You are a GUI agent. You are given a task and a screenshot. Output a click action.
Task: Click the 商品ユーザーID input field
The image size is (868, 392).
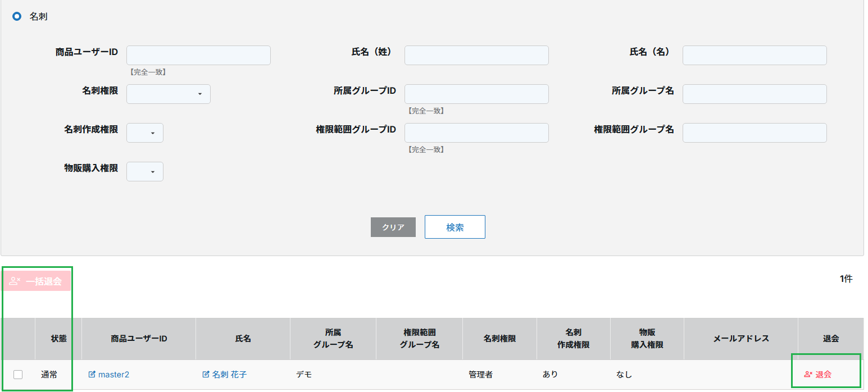(x=198, y=56)
